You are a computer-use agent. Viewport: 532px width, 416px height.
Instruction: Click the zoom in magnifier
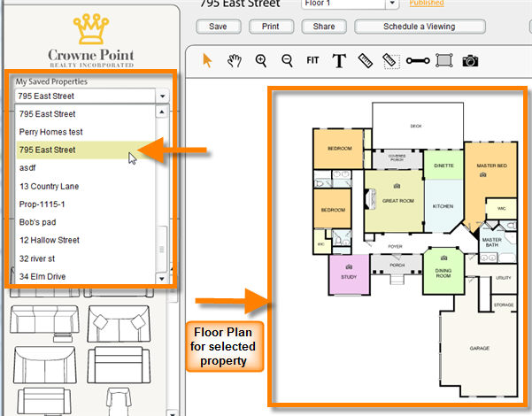click(x=261, y=60)
